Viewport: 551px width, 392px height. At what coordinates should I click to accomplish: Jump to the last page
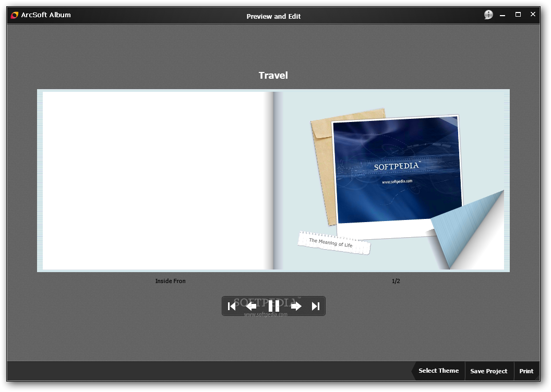316,307
